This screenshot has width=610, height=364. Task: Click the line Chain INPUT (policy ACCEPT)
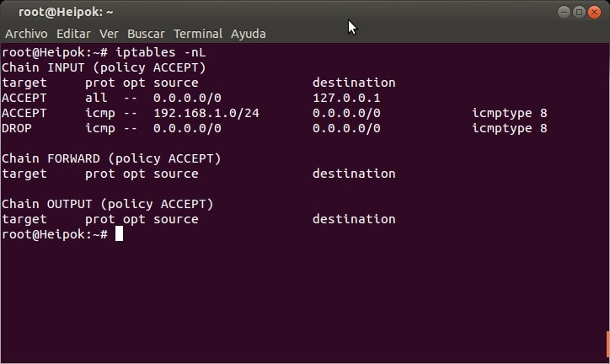pos(104,67)
